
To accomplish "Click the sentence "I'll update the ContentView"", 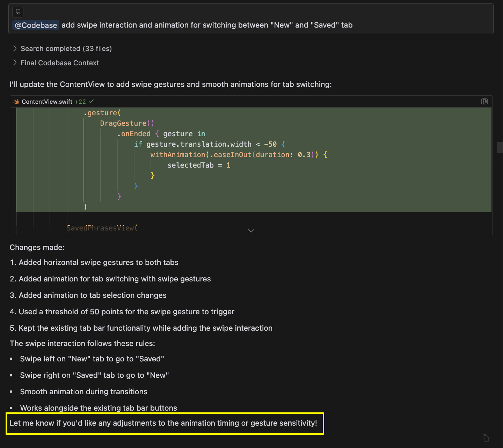I will click(170, 85).
